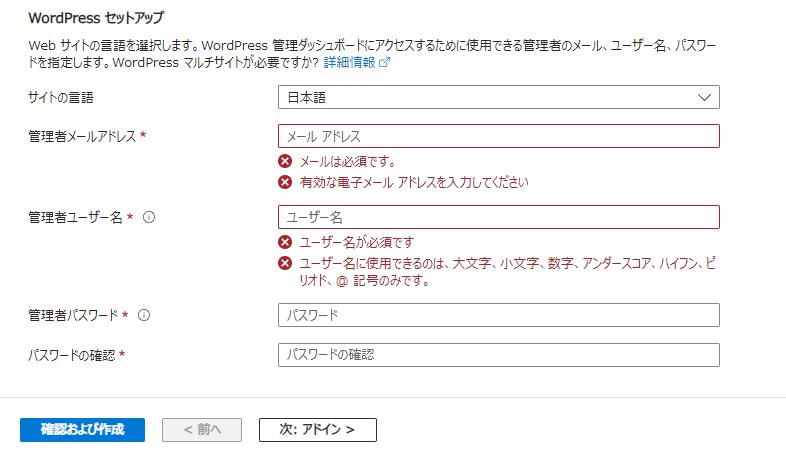Click the error icon beside the allowed characters message

pyautogui.click(x=285, y=263)
